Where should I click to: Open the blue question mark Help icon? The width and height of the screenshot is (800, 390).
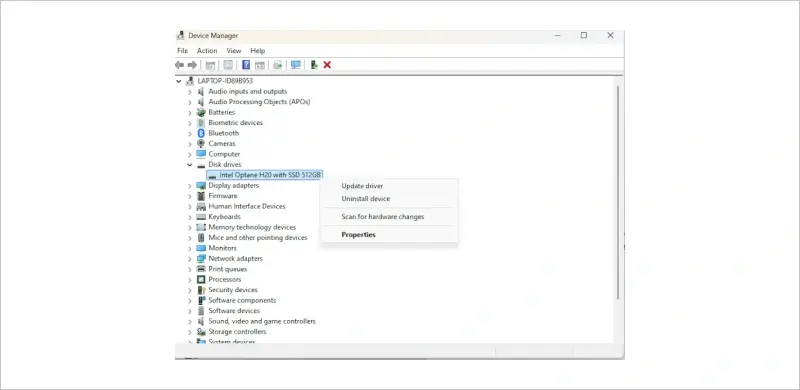point(246,65)
